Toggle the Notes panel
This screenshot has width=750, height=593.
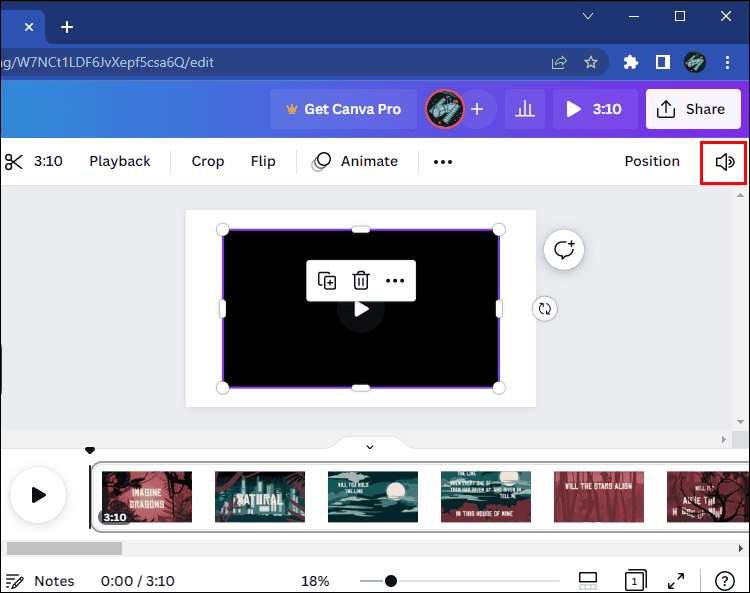[x=40, y=581]
